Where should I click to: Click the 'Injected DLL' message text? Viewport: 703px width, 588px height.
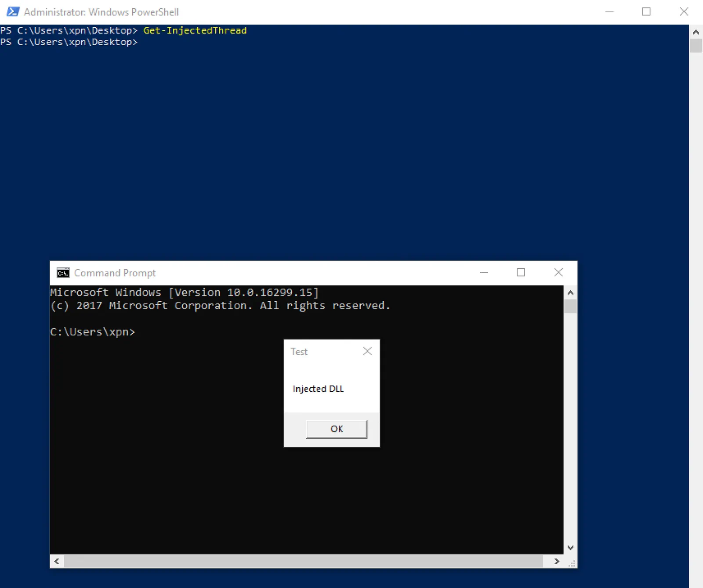tap(318, 389)
